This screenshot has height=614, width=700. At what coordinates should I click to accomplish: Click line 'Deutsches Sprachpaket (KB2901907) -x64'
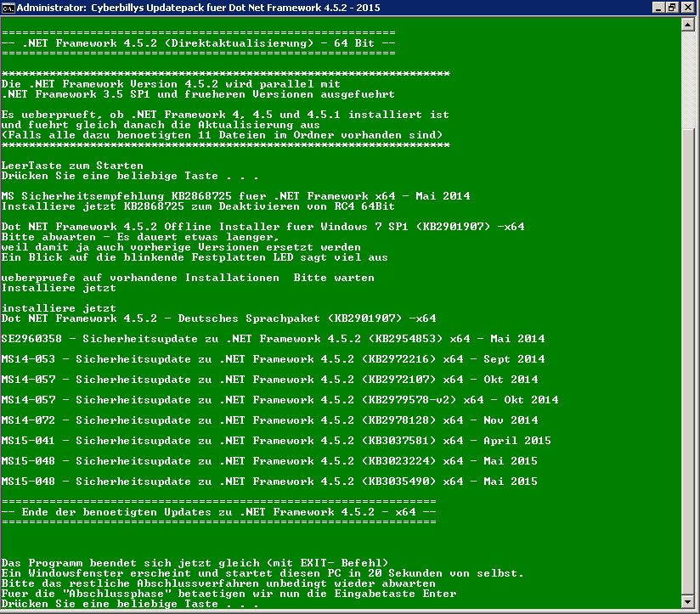click(x=219, y=318)
